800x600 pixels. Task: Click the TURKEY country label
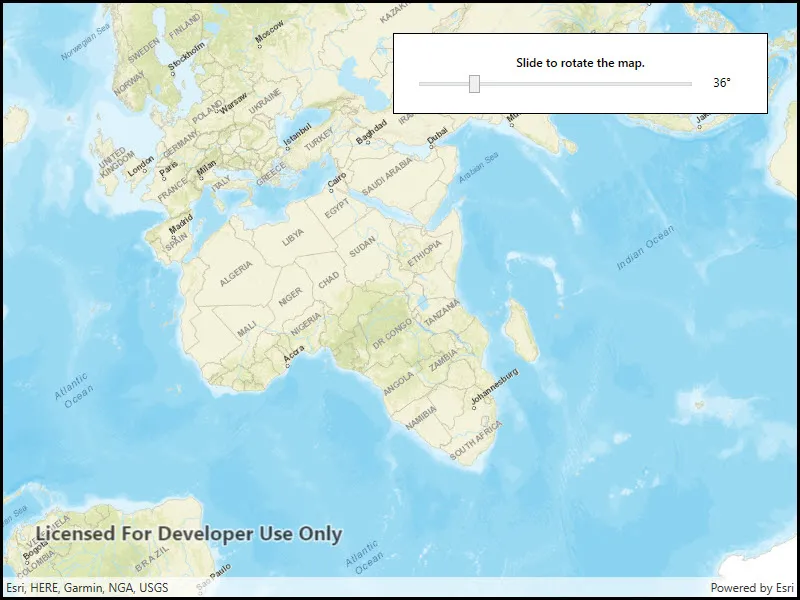click(x=319, y=139)
